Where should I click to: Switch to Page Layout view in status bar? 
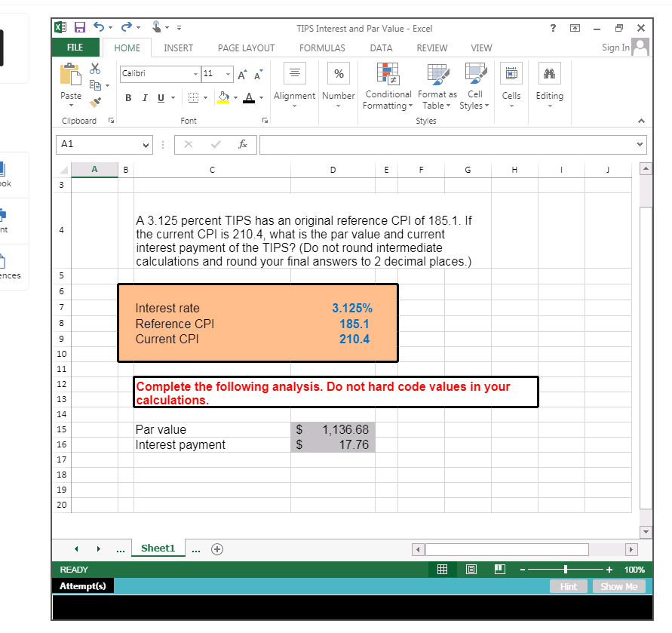(x=471, y=569)
